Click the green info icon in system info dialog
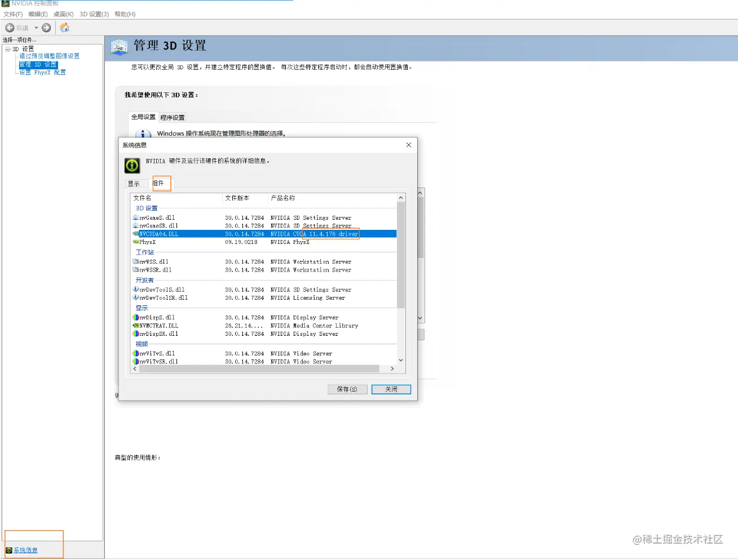Screen dimensions: 738x560 [x=132, y=166]
